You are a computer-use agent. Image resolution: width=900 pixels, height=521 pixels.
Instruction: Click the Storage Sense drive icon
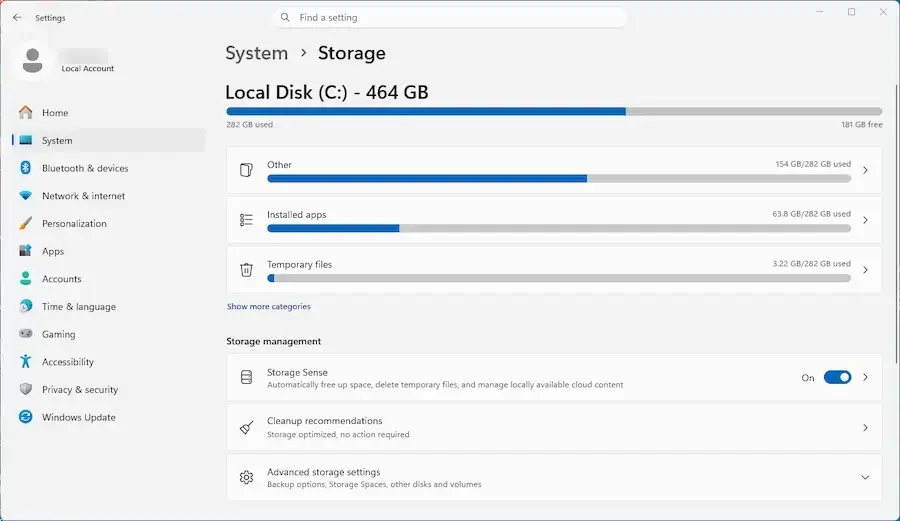(246, 377)
